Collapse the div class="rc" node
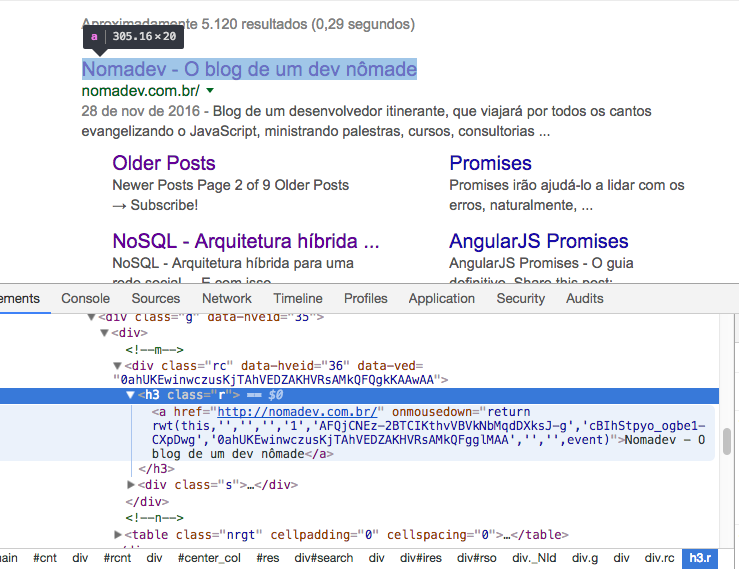Viewport: 739px width, 569px height. tap(117, 366)
